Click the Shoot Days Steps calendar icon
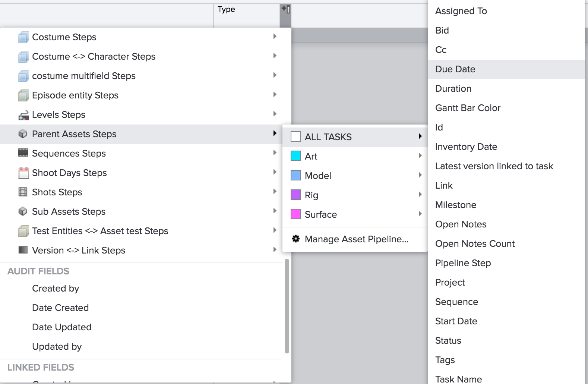The image size is (588, 384). [x=23, y=173]
